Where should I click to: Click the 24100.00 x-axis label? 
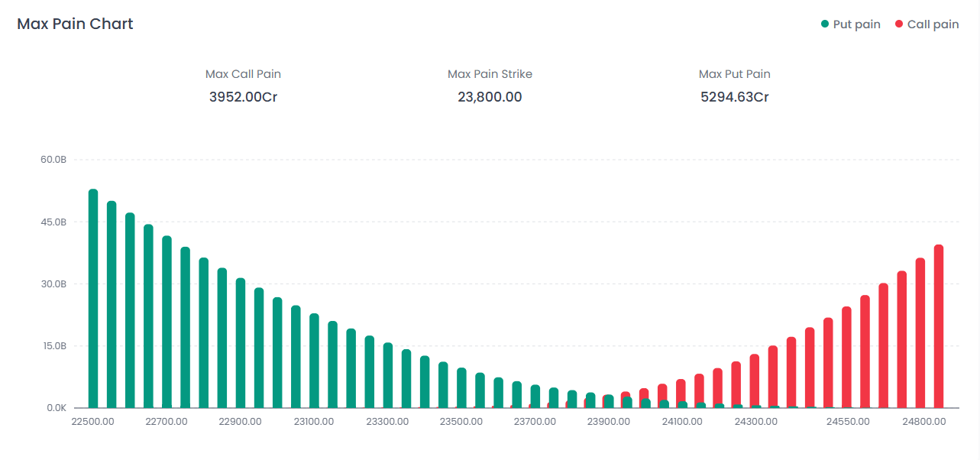point(682,421)
